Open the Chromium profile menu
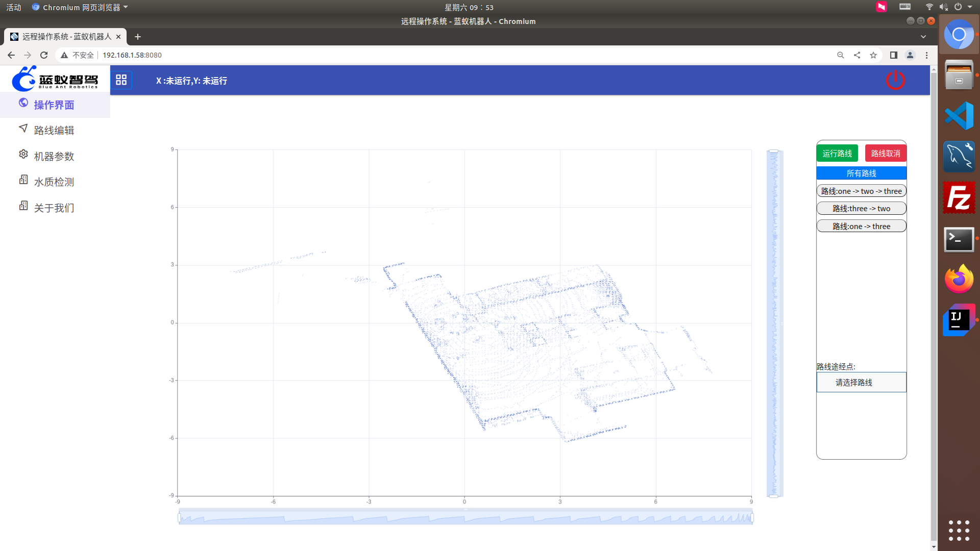Viewport: 980px width, 551px height. (x=910, y=55)
